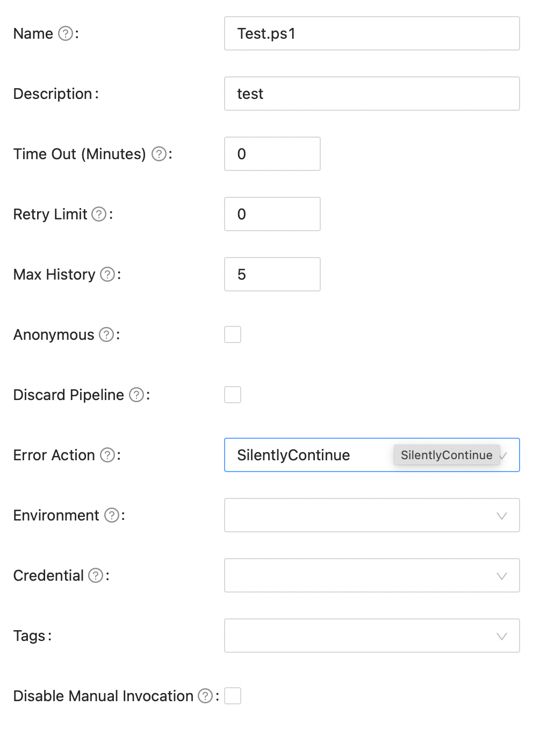Image resolution: width=533 pixels, height=756 pixels.
Task: Open the Disable Manual Invocation help icon
Action: click(205, 696)
